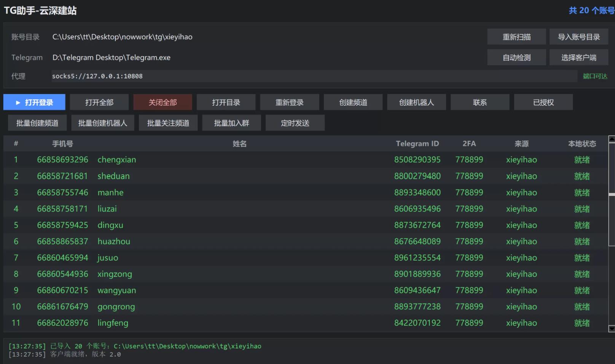
Task: Select the gongrong account name
Action: point(116,307)
